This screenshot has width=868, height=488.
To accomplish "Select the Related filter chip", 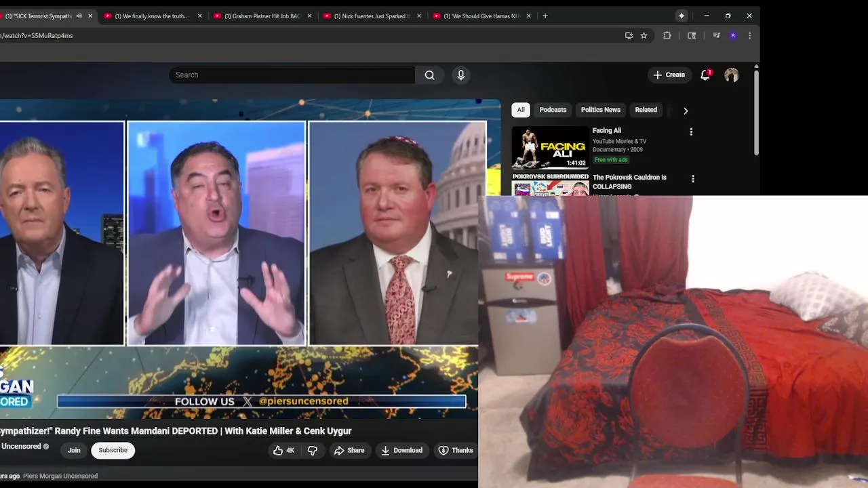I will 646,110.
